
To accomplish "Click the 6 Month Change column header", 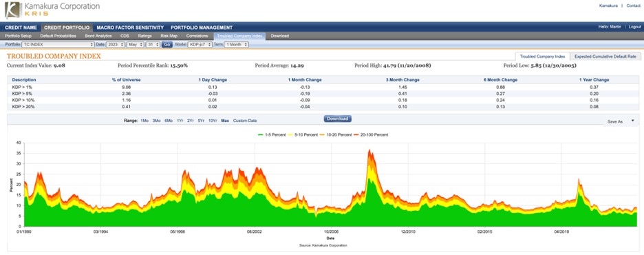I will click(x=501, y=80).
